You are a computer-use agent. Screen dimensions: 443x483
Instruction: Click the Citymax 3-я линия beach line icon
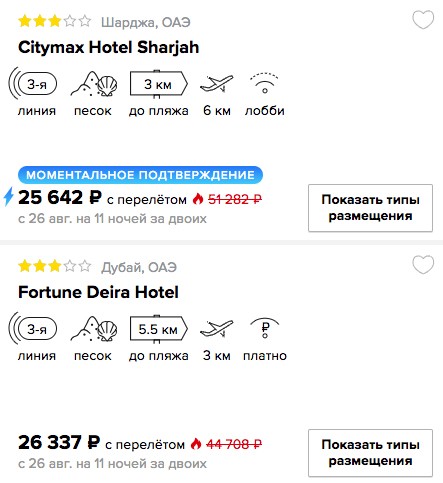pos(33,84)
